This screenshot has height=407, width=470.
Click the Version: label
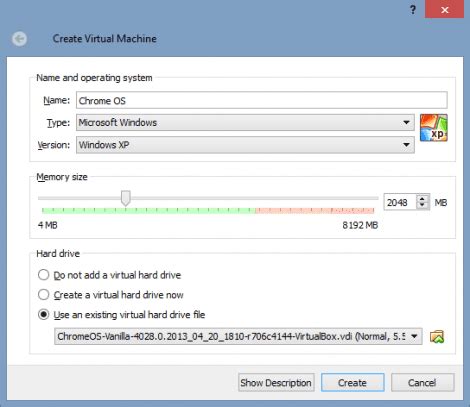point(54,145)
